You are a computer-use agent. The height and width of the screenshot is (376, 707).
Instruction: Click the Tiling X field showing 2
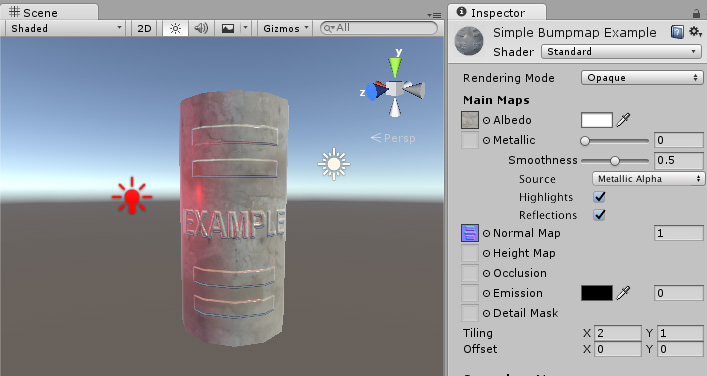pos(617,333)
